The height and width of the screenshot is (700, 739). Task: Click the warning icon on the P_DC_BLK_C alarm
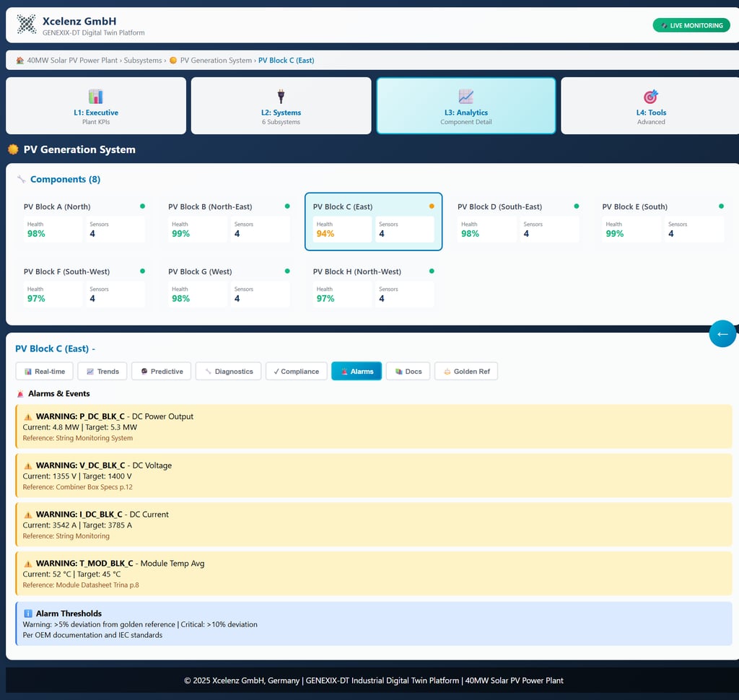coord(28,416)
